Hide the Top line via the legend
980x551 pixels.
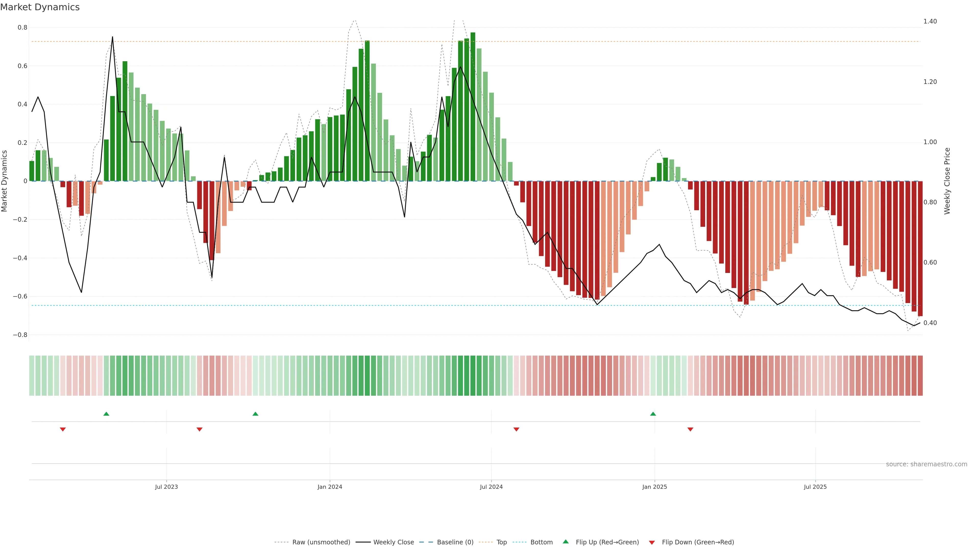501,542
